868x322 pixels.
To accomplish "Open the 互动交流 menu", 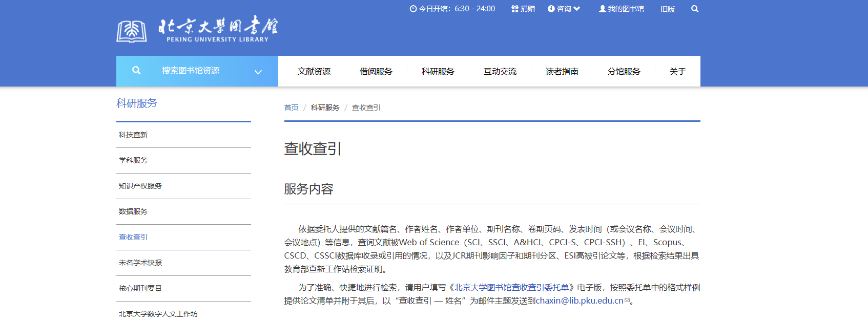I will pos(500,71).
